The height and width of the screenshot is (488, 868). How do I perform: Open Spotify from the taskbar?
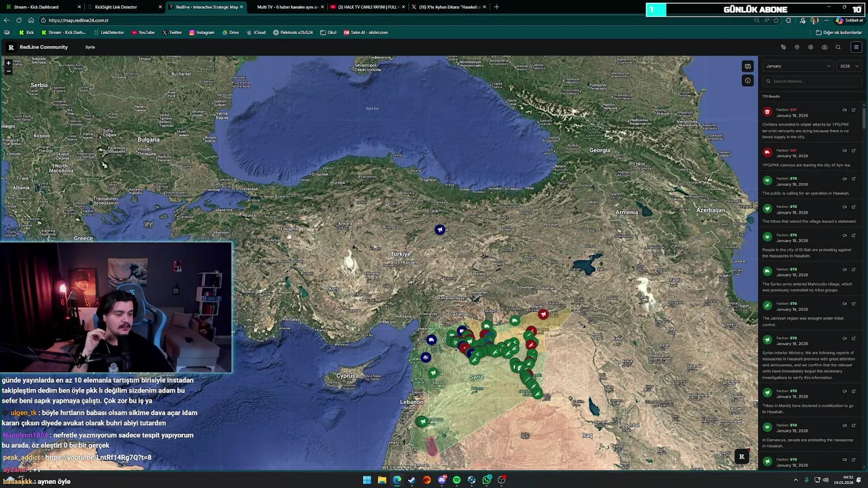(x=456, y=480)
